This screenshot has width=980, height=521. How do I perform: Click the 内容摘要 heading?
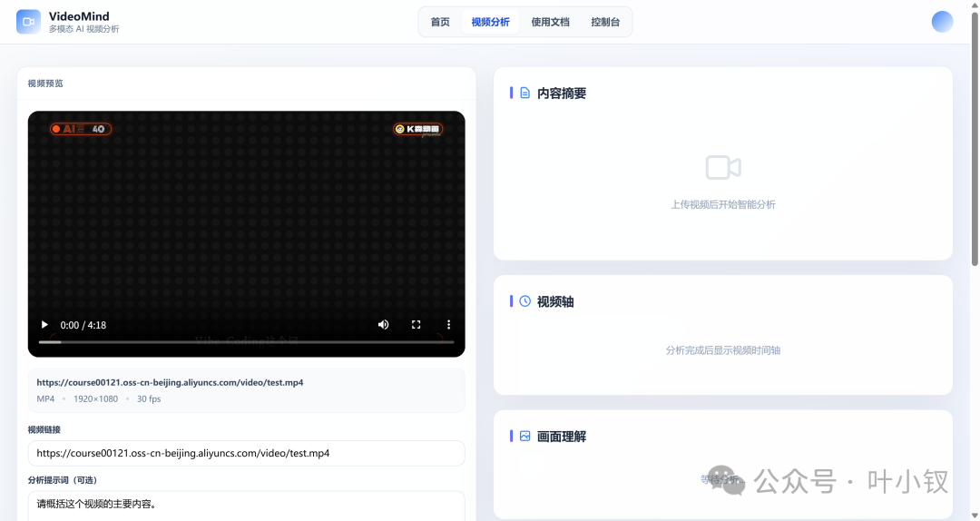click(562, 93)
